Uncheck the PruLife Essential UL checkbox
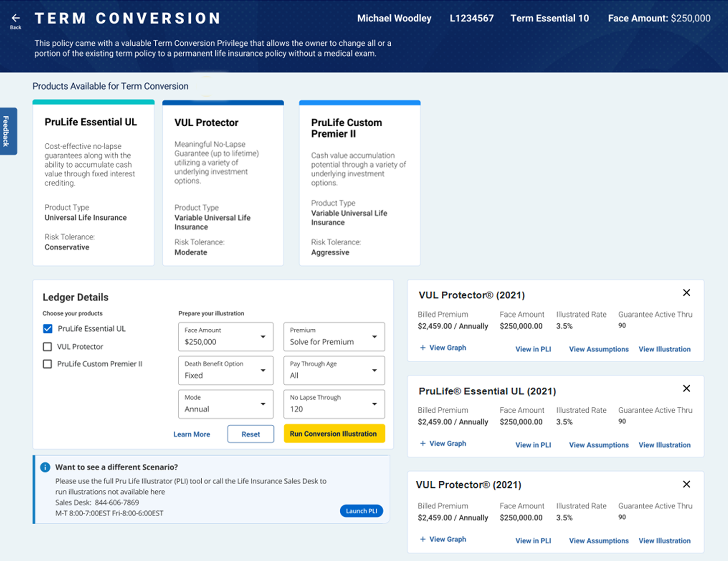Viewport: 728px width, 561px height. 48,329
